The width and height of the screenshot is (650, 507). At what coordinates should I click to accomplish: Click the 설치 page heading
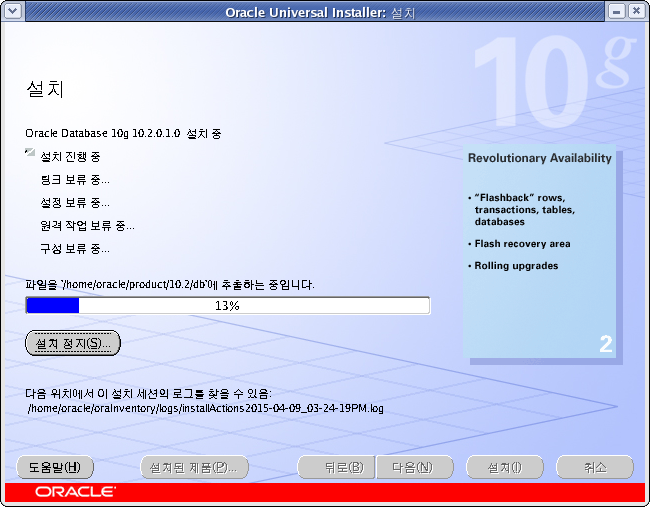tap(45, 89)
